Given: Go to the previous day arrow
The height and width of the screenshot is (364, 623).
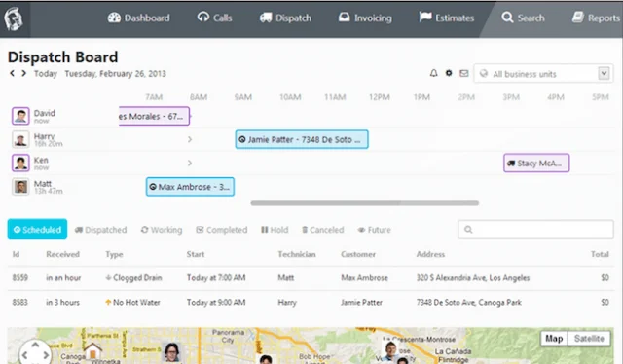Looking at the screenshot, I should (13, 74).
